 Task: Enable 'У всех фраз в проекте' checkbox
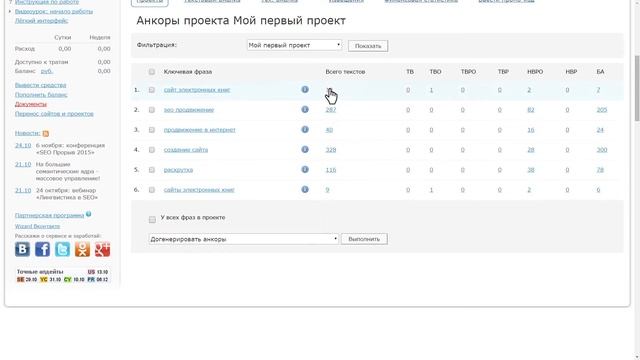[x=152, y=220]
